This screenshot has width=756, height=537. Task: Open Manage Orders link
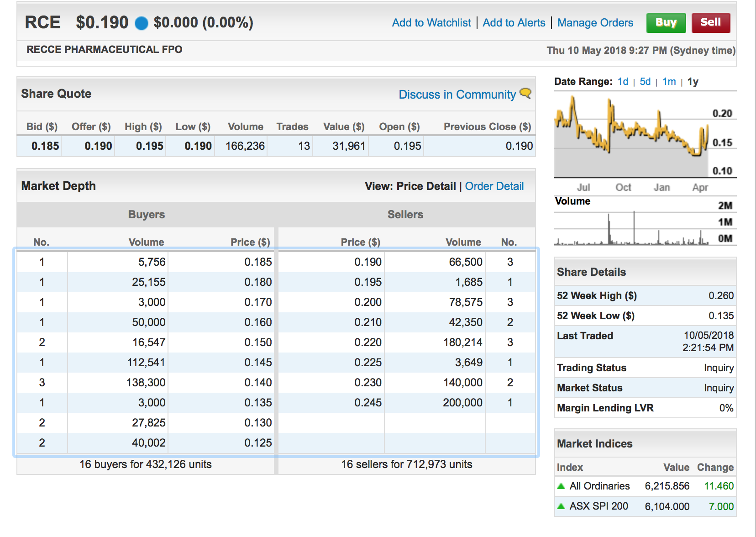coord(595,23)
